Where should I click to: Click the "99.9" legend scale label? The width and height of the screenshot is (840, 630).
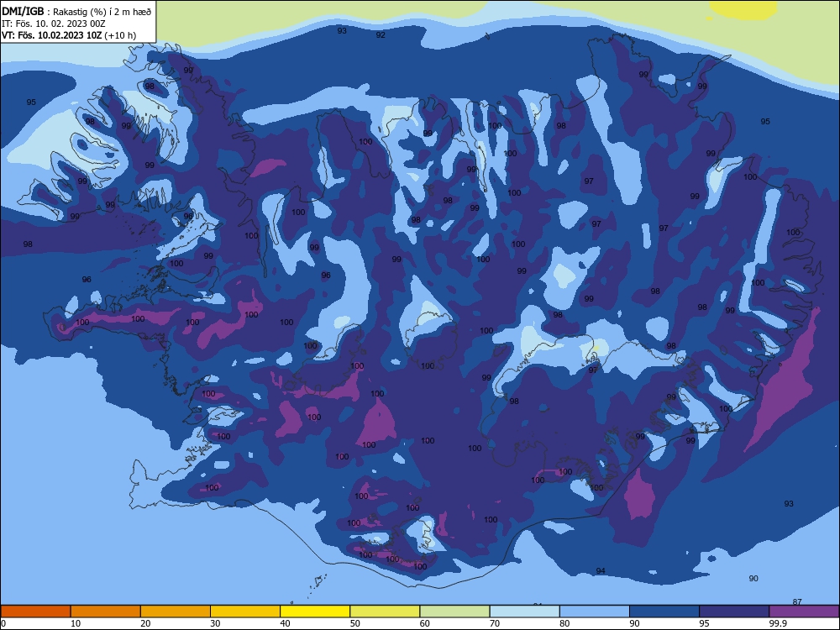(778, 623)
